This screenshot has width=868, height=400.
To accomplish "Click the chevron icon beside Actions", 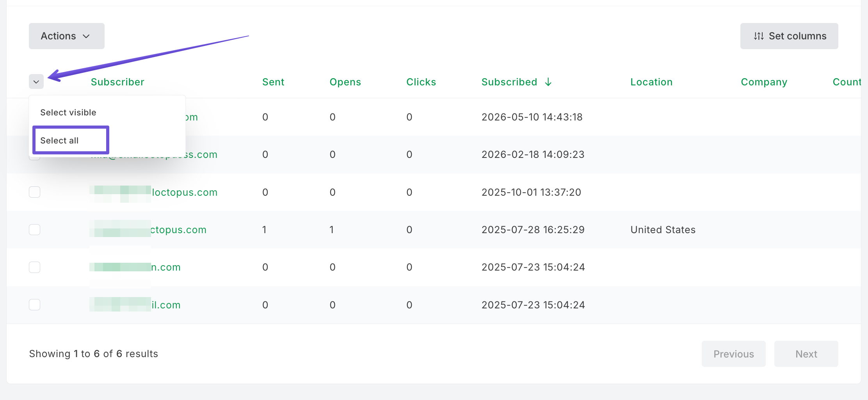I will pyautogui.click(x=86, y=36).
